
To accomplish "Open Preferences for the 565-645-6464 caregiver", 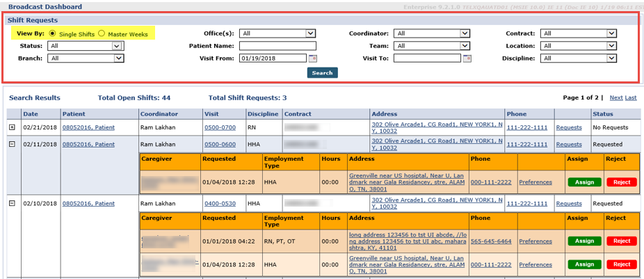I will pyautogui.click(x=536, y=241).
